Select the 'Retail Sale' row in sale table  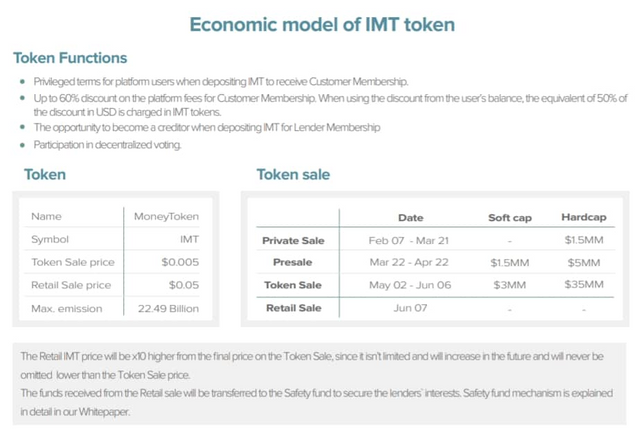(x=293, y=308)
